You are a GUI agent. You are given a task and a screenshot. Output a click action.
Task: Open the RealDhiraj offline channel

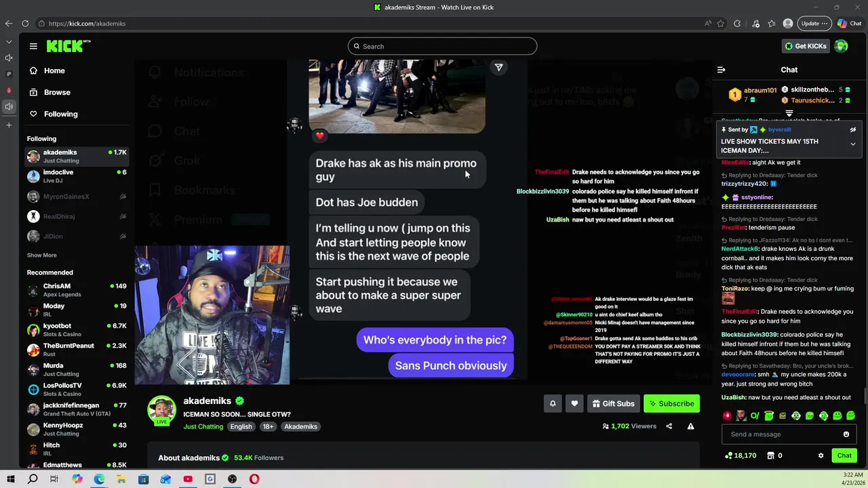pos(77,216)
